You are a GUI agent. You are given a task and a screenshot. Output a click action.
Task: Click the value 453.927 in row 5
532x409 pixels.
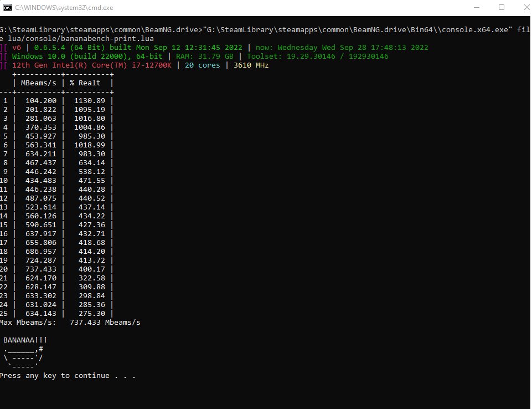pyautogui.click(x=41, y=136)
